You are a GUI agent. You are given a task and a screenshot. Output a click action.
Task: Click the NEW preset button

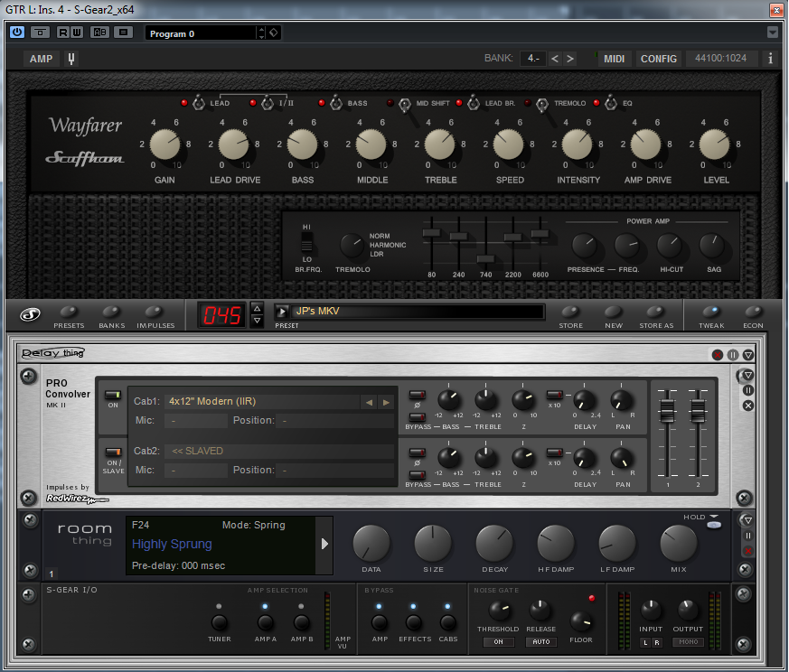[613, 312]
